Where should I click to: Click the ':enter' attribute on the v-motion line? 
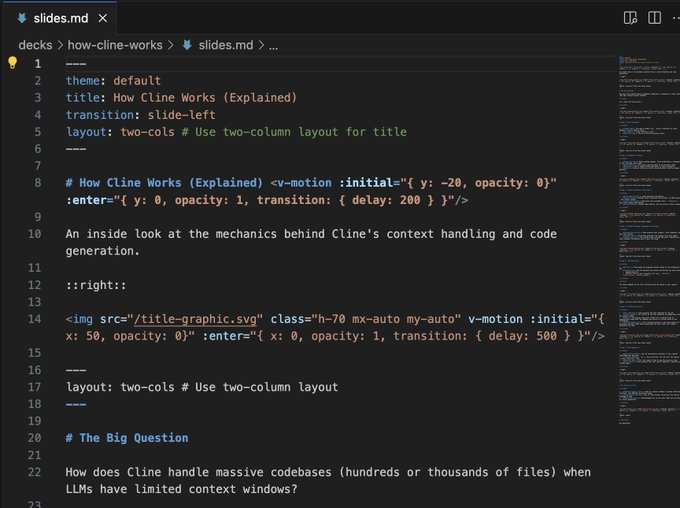tap(86, 200)
